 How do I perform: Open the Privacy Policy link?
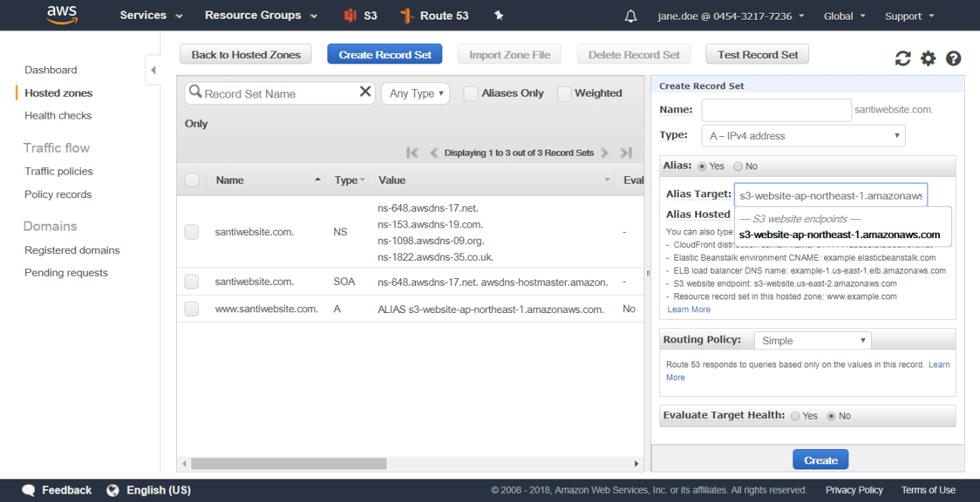pos(854,490)
